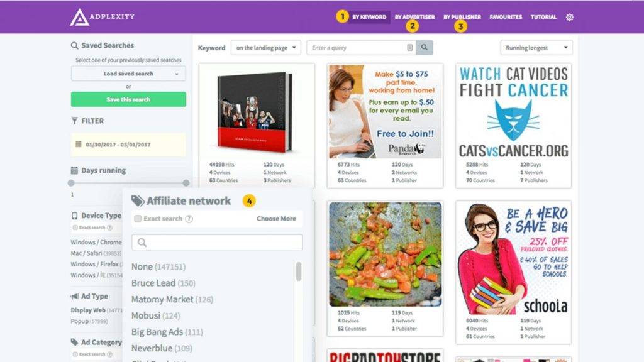Screen dimensions: 644x362
Task: Open the CatsVsCancer.org ad thumbnail
Action: [513, 112]
